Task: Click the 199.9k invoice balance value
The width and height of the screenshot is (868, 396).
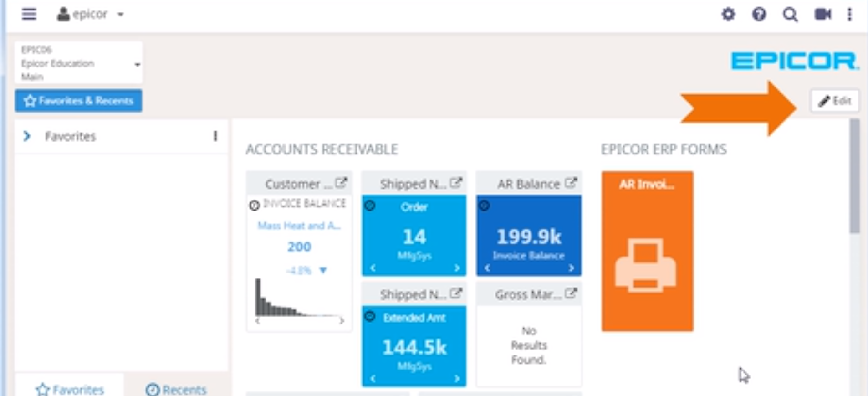Action: coord(529,237)
